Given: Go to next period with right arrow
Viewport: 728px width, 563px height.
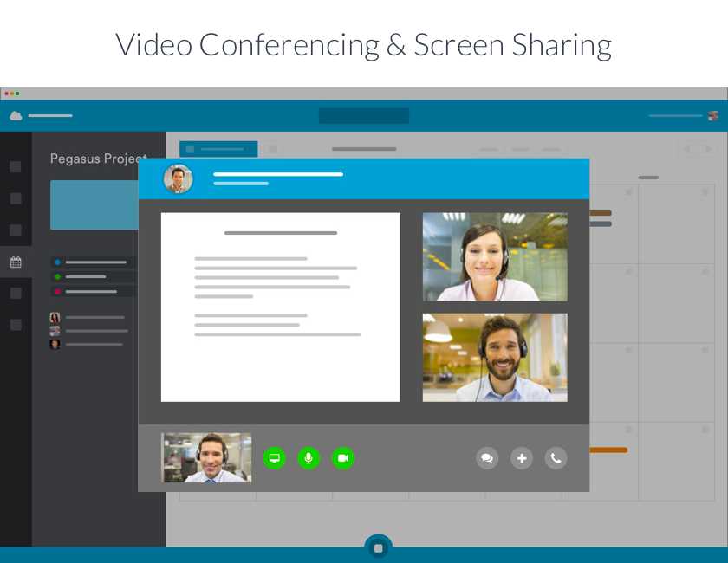Looking at the screenshot, I should (x=708, y=149).
